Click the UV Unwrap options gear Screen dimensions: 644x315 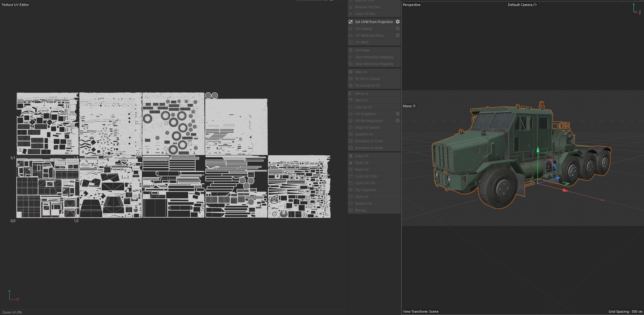[398, 28]
